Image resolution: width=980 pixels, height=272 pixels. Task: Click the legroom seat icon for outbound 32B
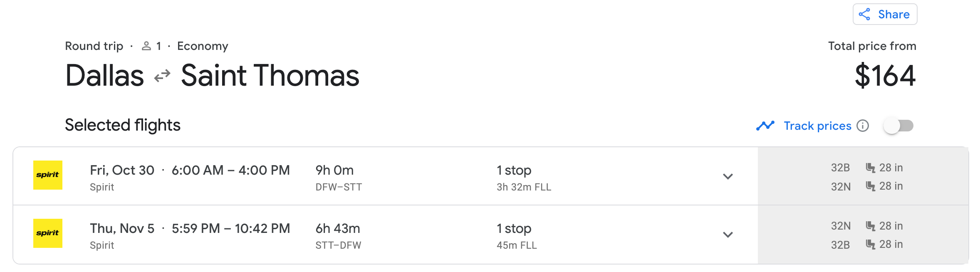(870, 168)
